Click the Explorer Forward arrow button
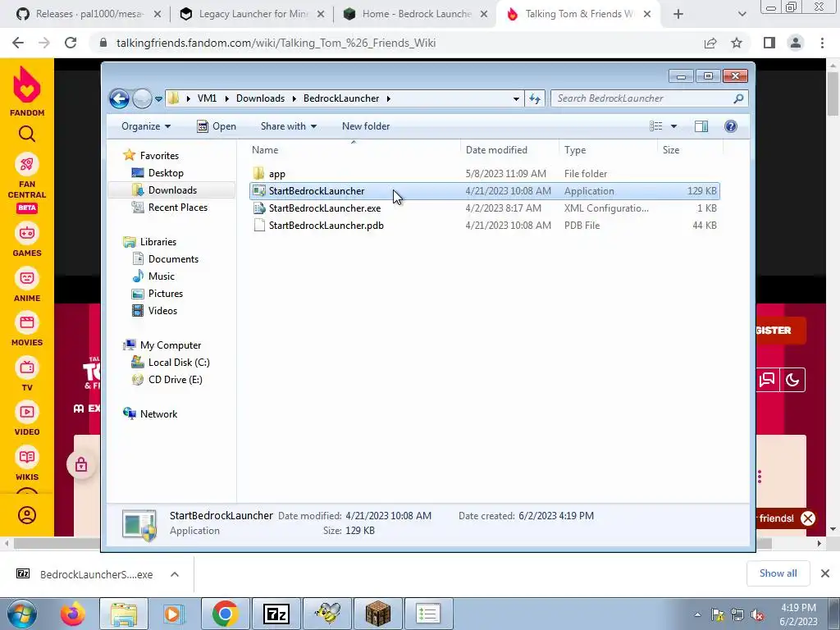The height and width of the screenshot is (630, 840). [141, 98]
